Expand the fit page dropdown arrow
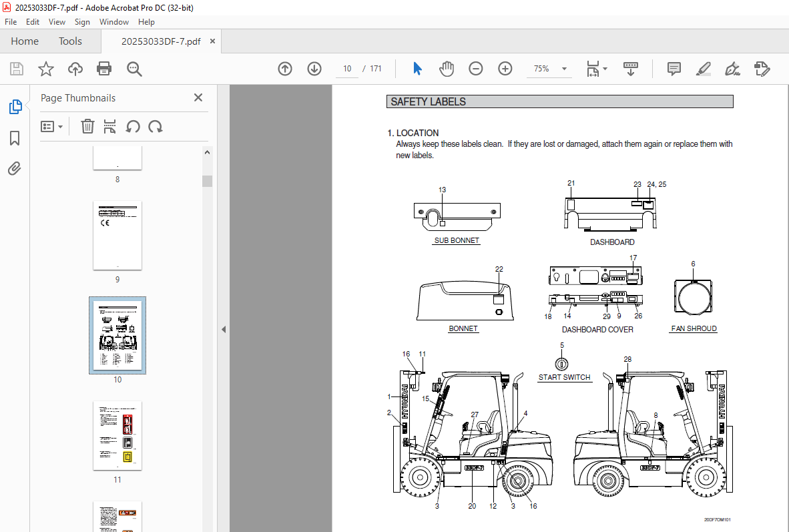 tap(605, 69)
